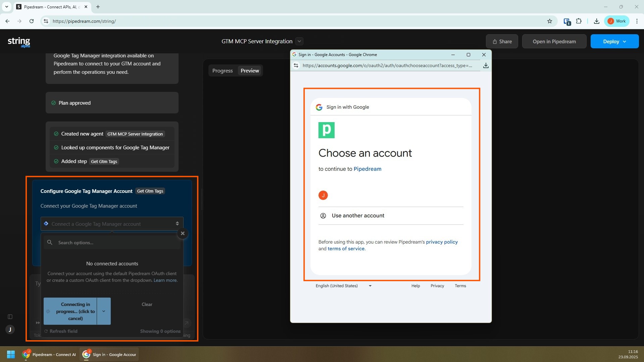Click the Search options input field
644x362 pixels.
click(114, 243)
